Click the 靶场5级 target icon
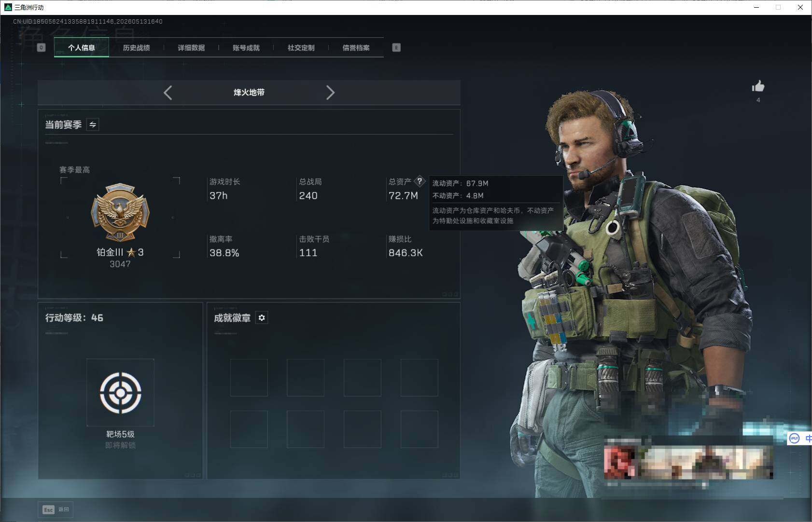Screen dimensions: 812x522 point(120,392)
